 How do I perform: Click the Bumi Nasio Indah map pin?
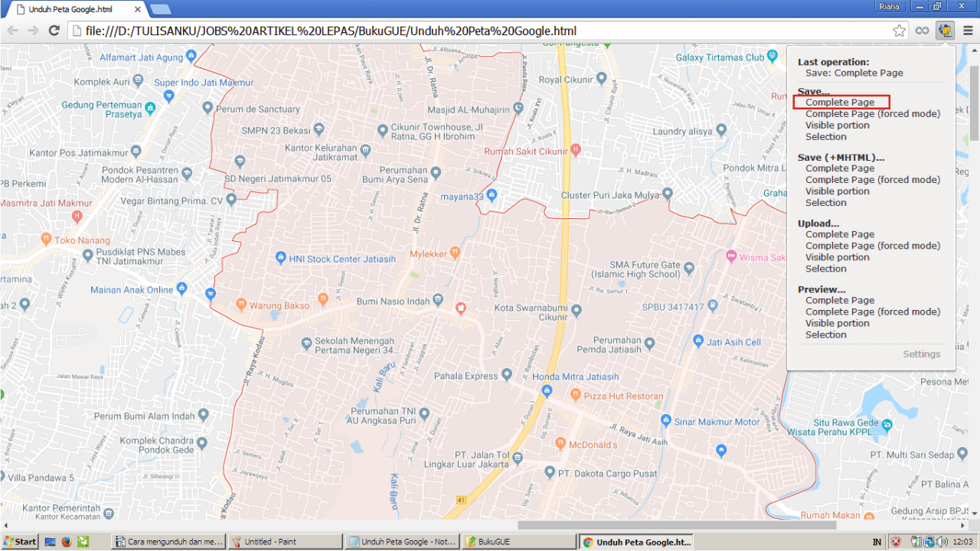(438, 299)
